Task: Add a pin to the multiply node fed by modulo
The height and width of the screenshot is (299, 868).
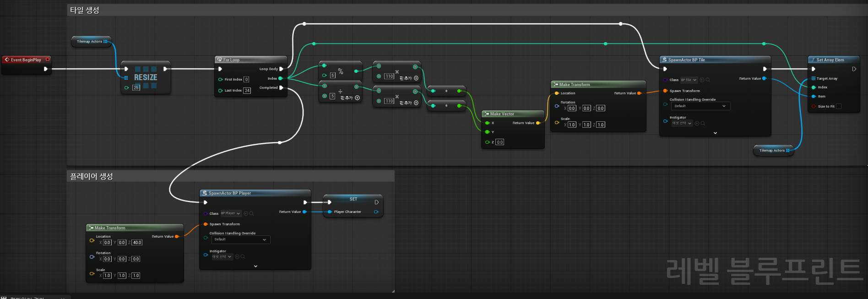Action: tap(416, 78)
